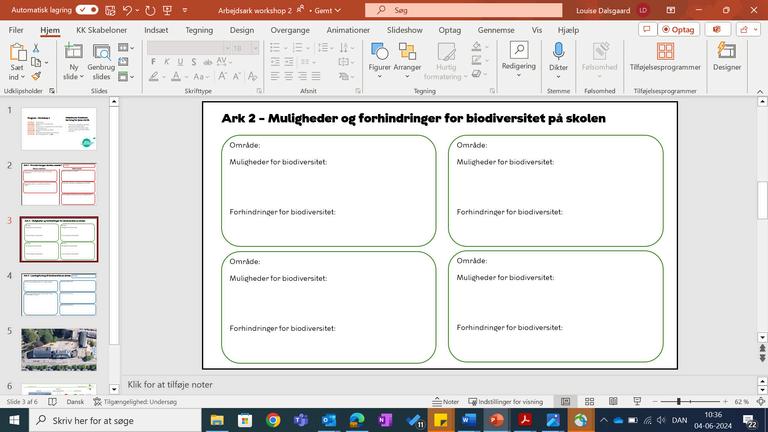Open Skrifttype dialog launcher

coord(259,91)
